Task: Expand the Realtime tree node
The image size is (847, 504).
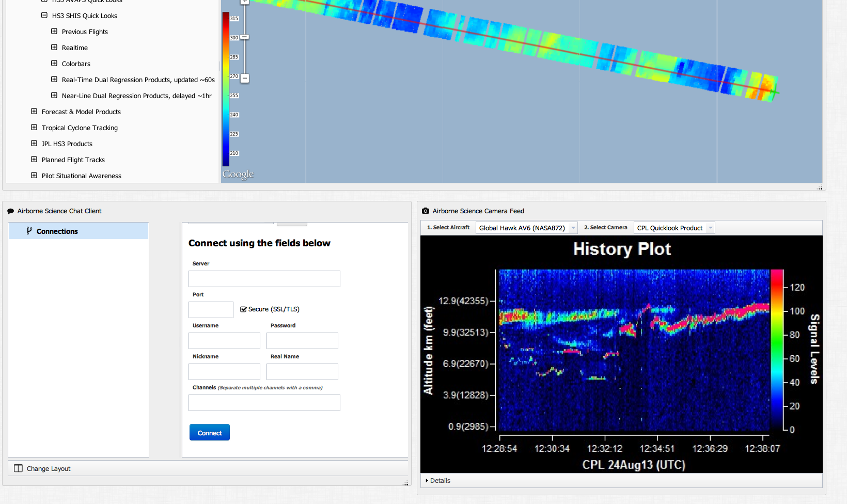Action: 54,48
